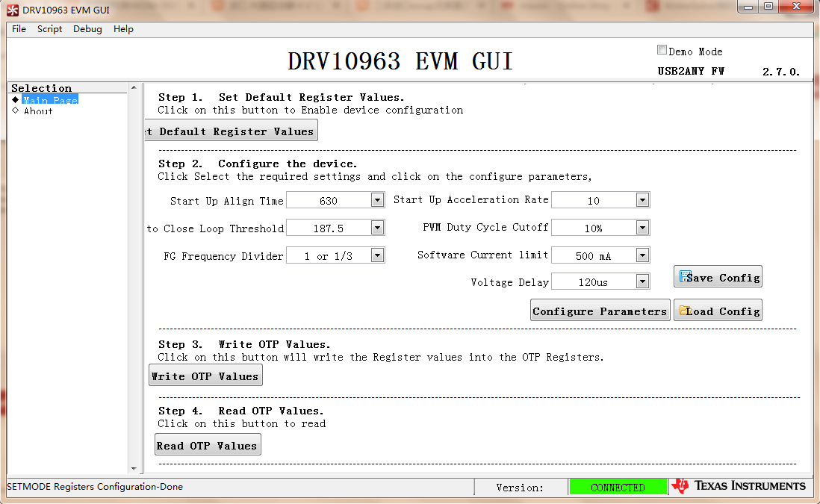
Task: Expand Close Loop Threshold dropdown arrow
Action: [377, 228]
